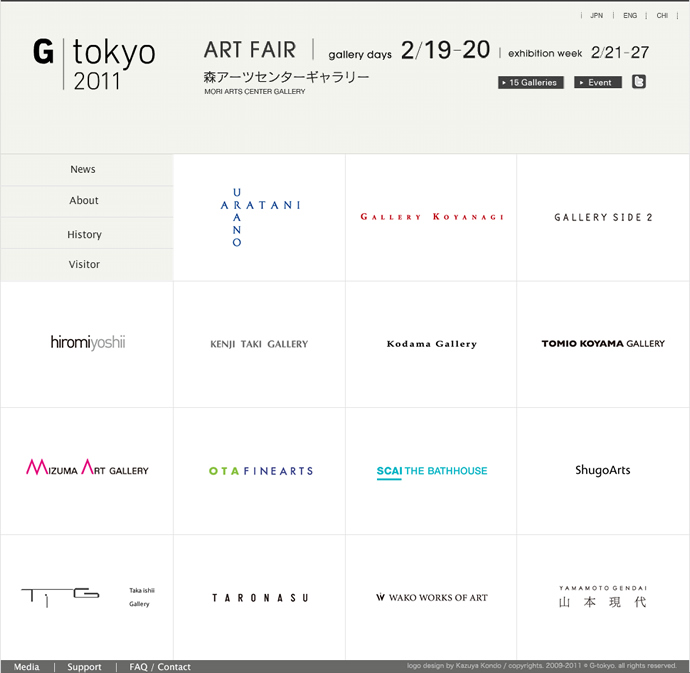Click the gallery days 2/19-20 text
Screen dimensions: 690x673
click(409, 50)
